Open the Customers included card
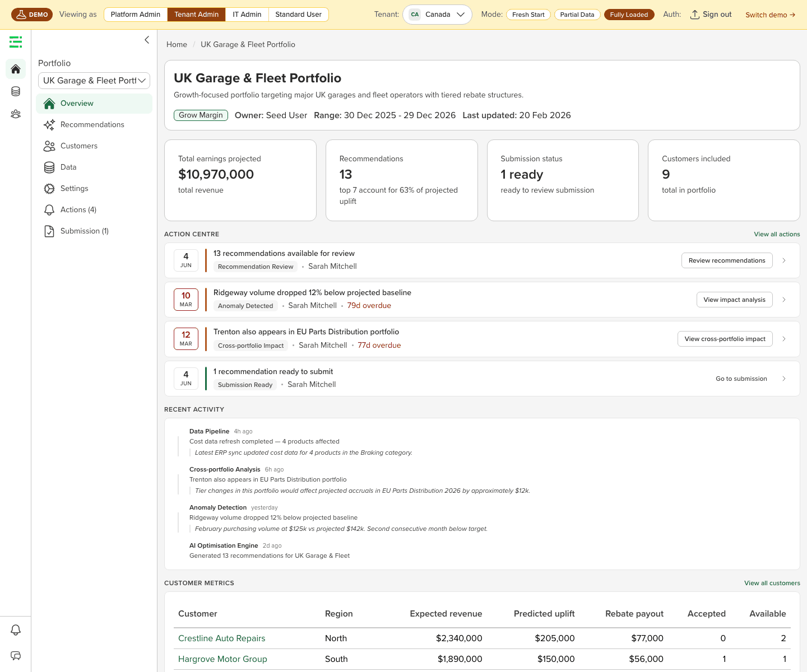807x672 pixels. click(724, 180)
